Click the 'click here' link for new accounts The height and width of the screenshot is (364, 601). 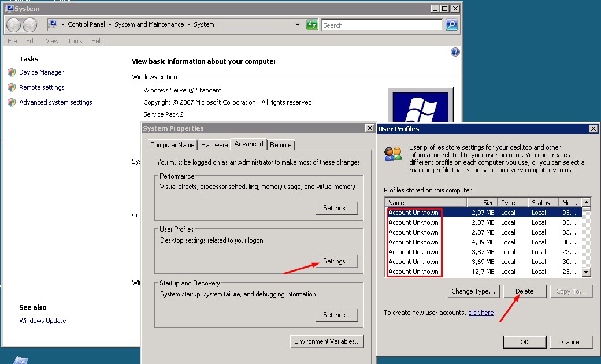[x=481, y=313]
